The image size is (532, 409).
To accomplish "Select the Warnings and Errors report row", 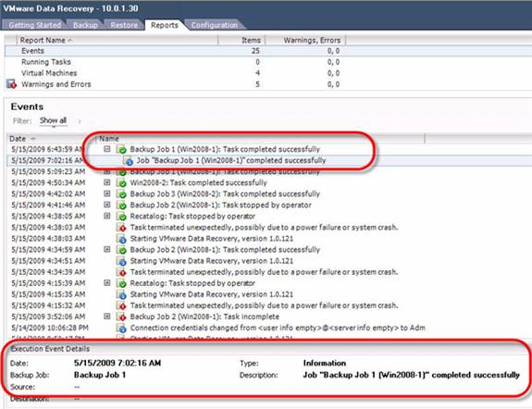I will [268, 84].
